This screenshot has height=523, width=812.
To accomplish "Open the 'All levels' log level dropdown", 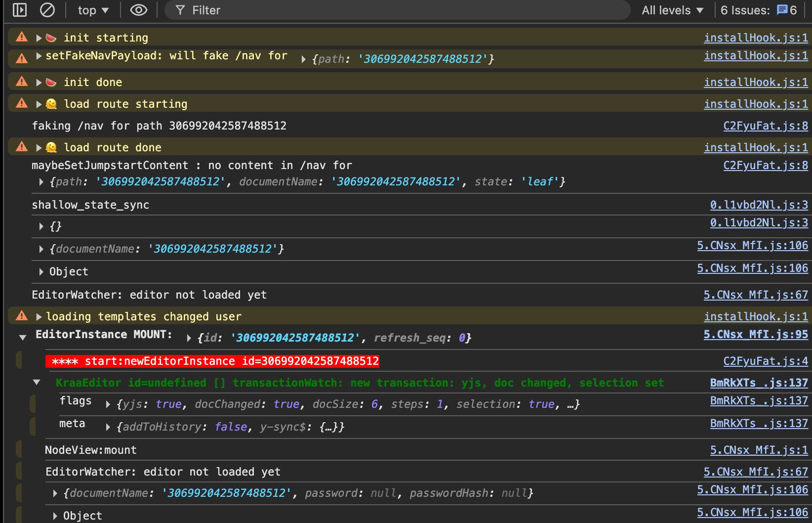I will tap(672, 10).
